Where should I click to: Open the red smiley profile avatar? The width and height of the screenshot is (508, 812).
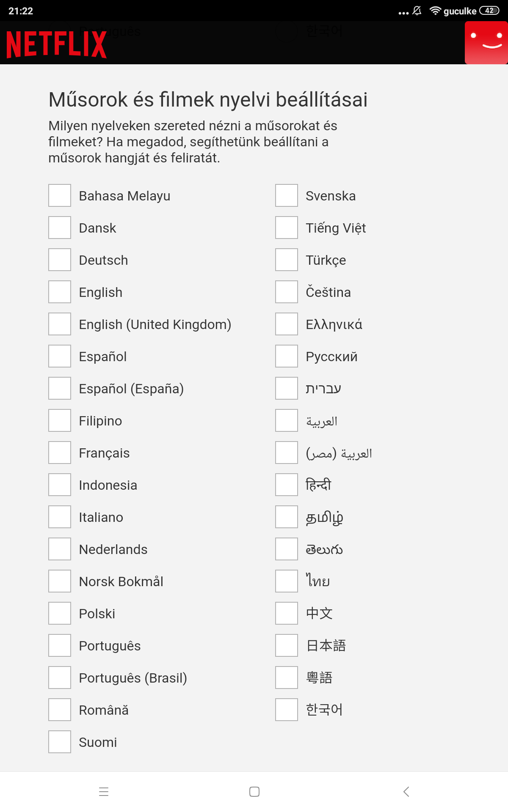coord(486,43)
